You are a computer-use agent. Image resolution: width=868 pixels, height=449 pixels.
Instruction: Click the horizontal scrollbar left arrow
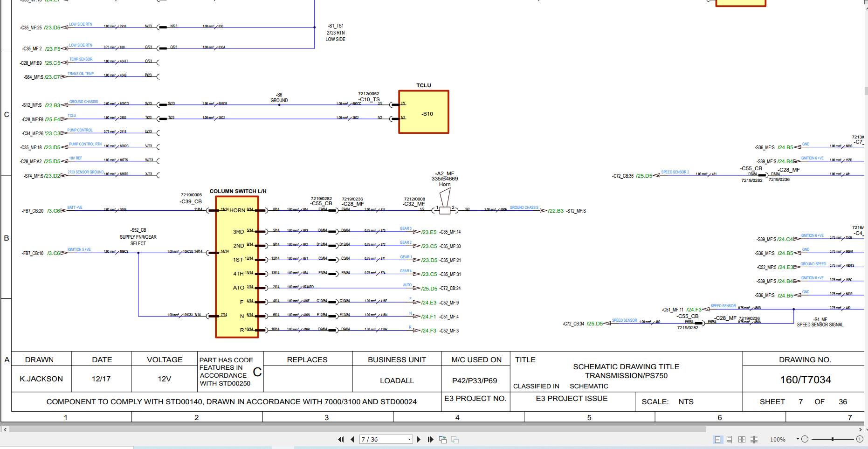[5, 429]
